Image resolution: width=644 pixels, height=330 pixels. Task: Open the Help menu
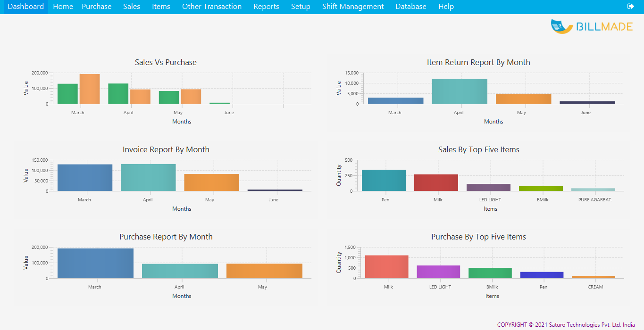[x=446, y=7]
